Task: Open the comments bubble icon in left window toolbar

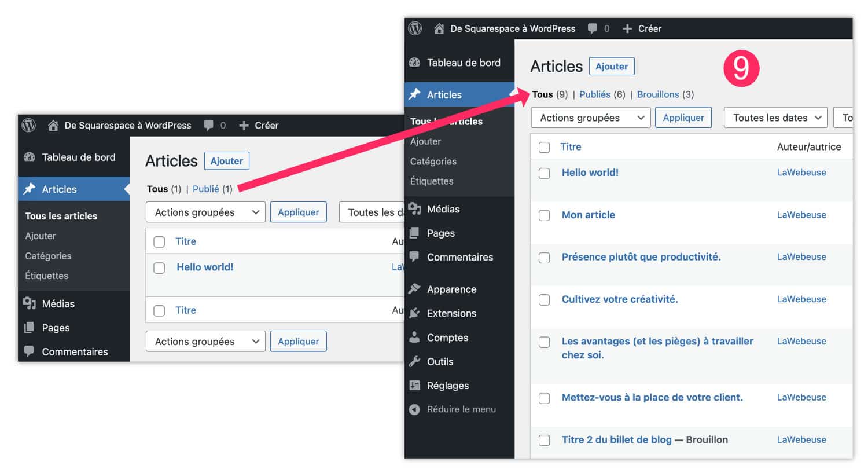Action: click(x=209, y=126)
